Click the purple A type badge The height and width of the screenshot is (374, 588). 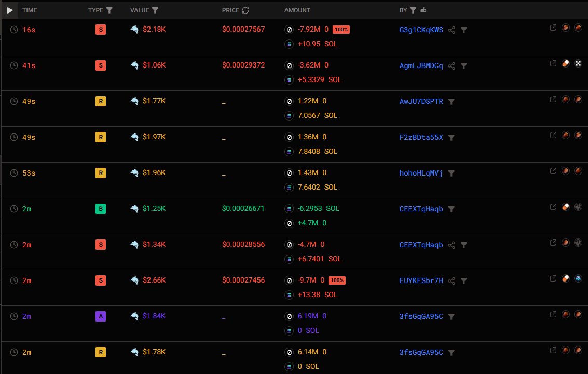[101, 316]
